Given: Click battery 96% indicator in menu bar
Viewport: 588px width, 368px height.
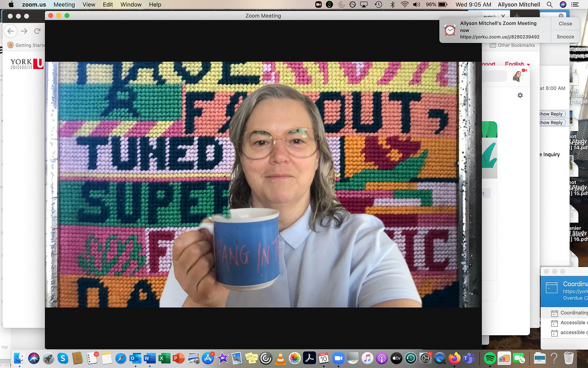Looking at the screenshot, I should coord(437,4).
